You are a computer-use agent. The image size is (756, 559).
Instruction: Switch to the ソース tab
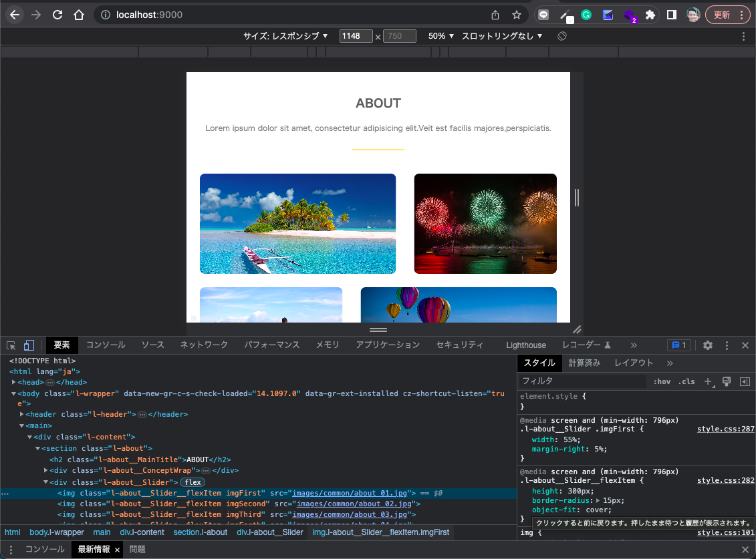[153, 345]
